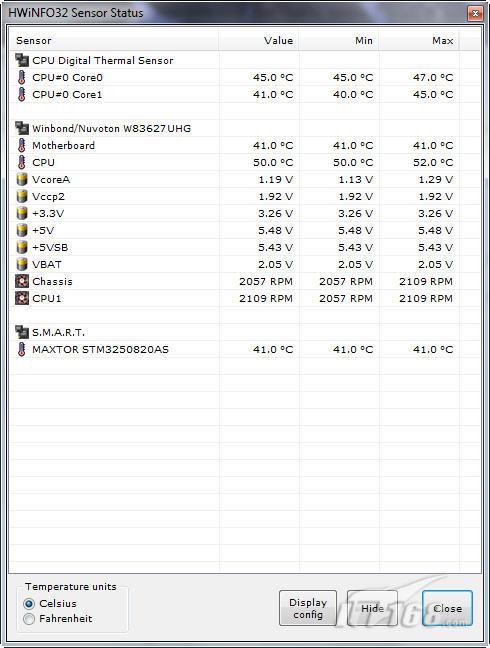
Task: Click the battery icon next to VcoreA
Action: point(22,179)
